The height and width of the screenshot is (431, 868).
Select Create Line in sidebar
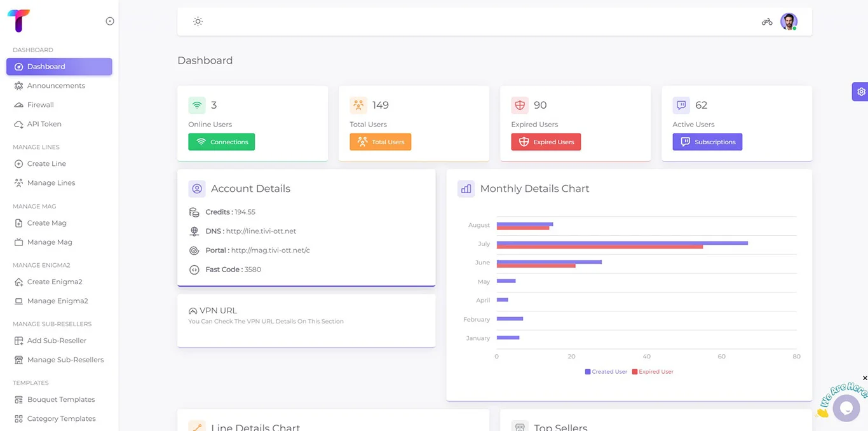46,164
